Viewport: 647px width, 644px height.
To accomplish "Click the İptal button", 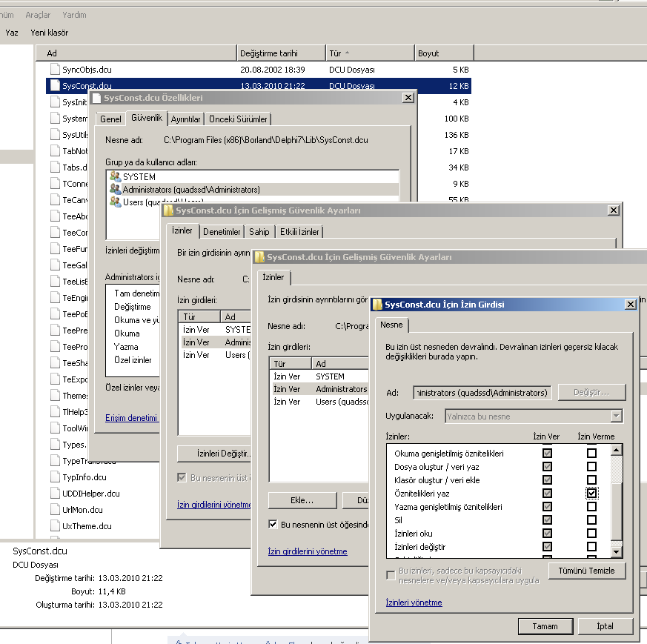I will (605, 626).
